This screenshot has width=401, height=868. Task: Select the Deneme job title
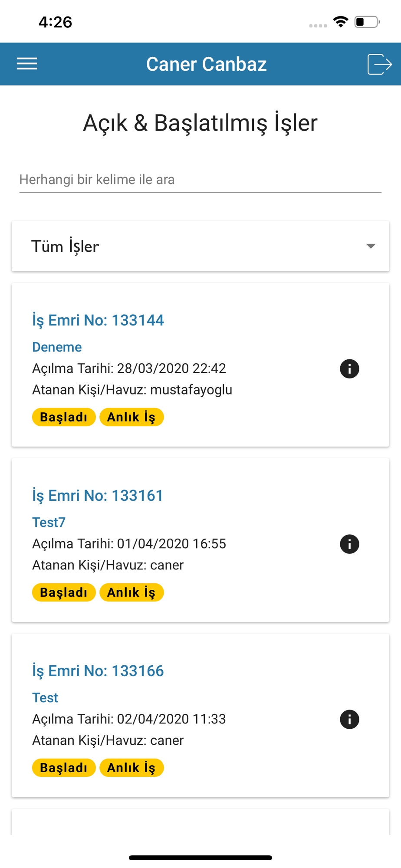pos(57,347)
